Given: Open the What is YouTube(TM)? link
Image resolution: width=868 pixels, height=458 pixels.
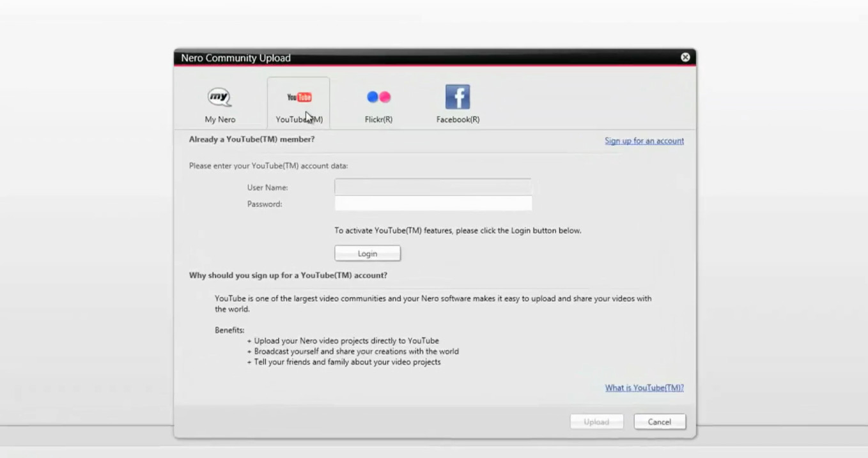Looking at the screenshot, I should (x=644, y=388).
